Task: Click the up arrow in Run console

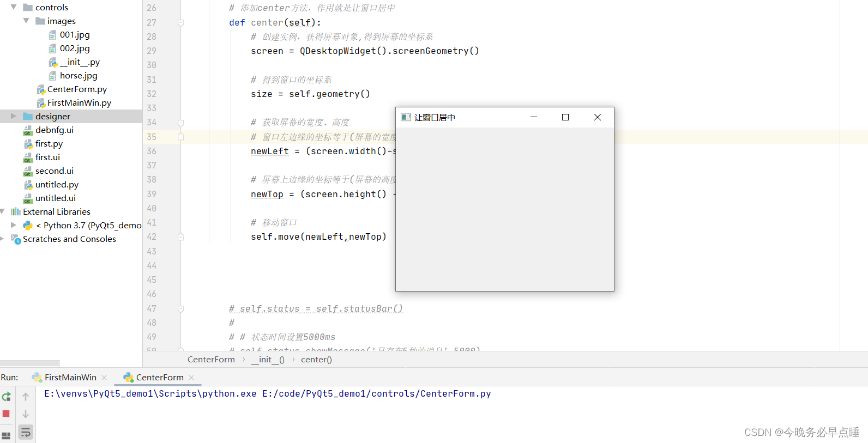Action: tap(26, 397)
